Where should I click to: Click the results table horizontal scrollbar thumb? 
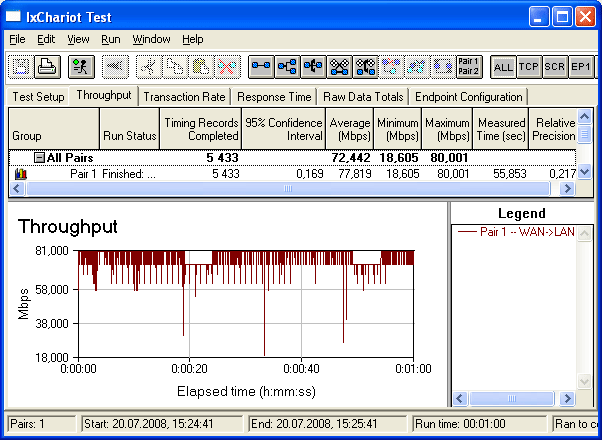pos(288,189)
